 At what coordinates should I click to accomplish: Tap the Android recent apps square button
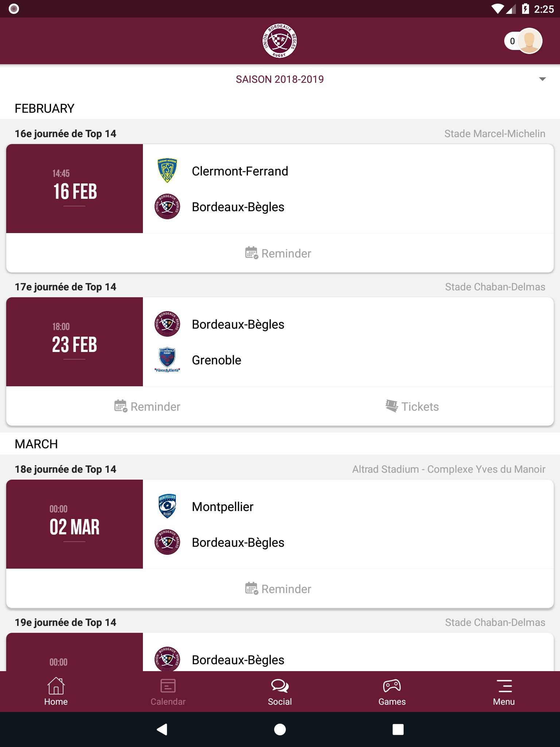(x=398, y=729)
